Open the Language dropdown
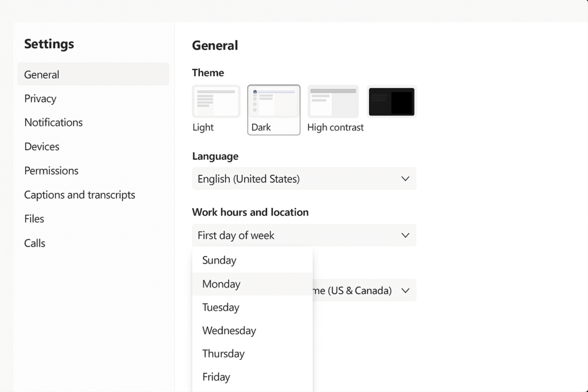Screen dimensions: 588x392 click(x=304, y=178)
